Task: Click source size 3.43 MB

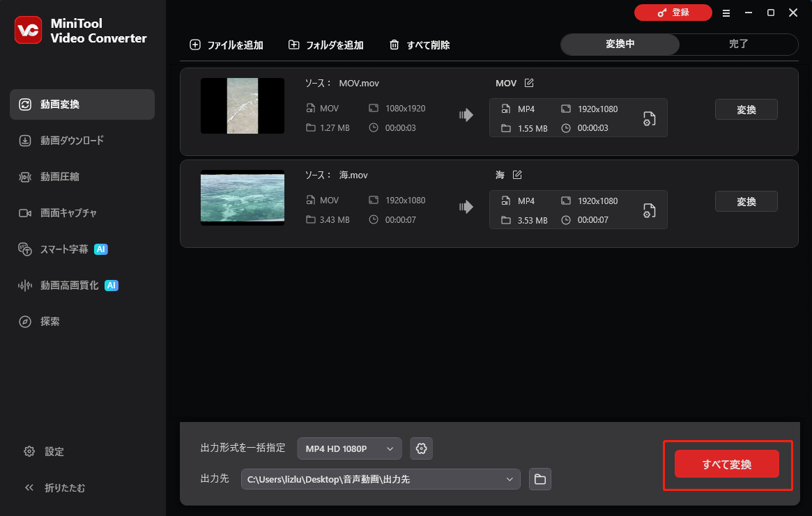Action: [x=335, y=220]
